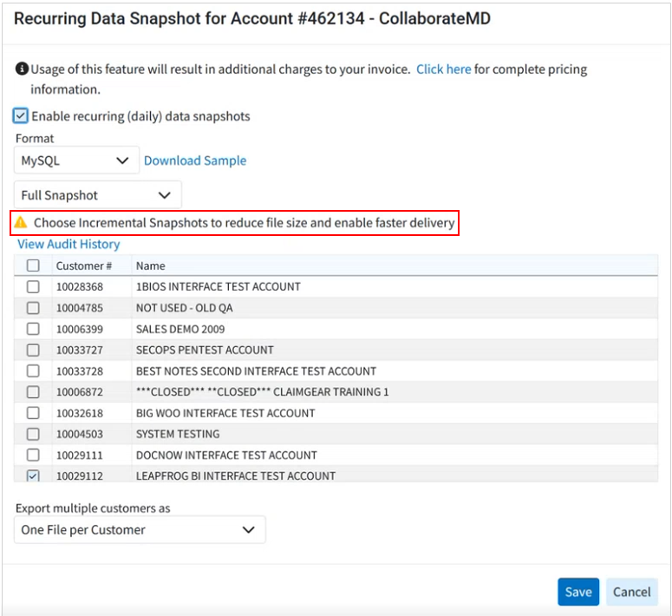Click the Export multiple customers as label
Image resolution: width=672 pixels, height=616 pixels.
93,508
